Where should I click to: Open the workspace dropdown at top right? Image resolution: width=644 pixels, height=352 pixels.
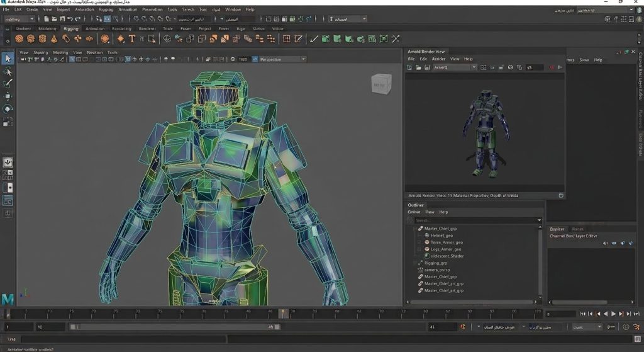(606, 10)
